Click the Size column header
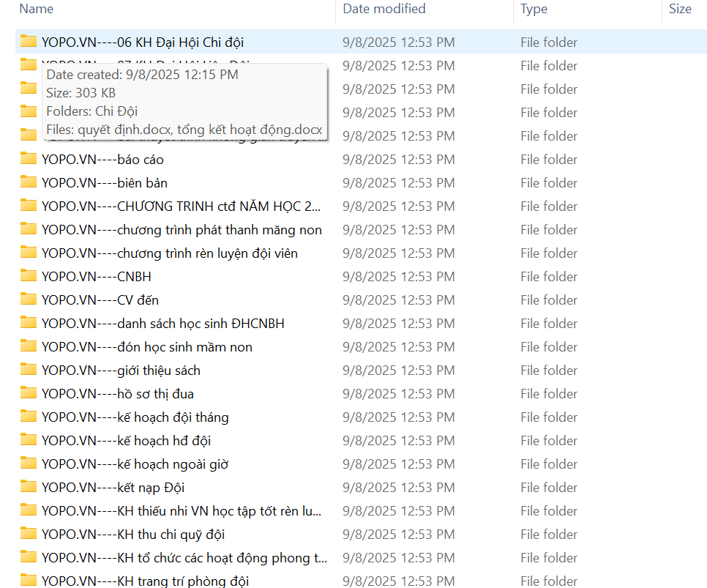Image resolution: width=707 pixels, height=588 pixels. (680, 9)
